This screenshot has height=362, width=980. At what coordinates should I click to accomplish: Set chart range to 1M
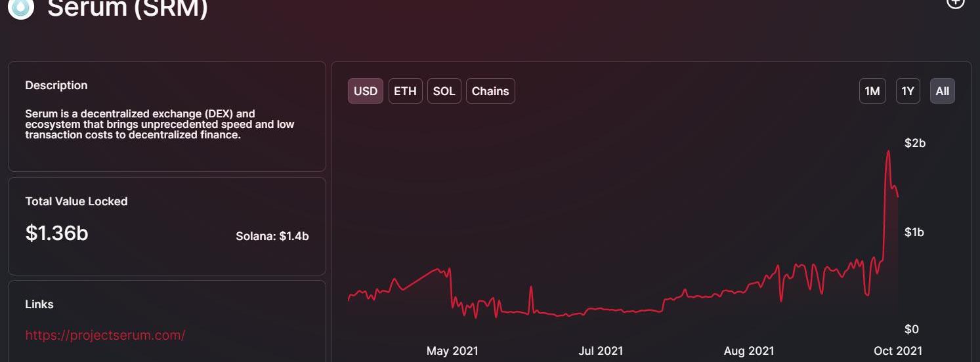pos(872,91)
